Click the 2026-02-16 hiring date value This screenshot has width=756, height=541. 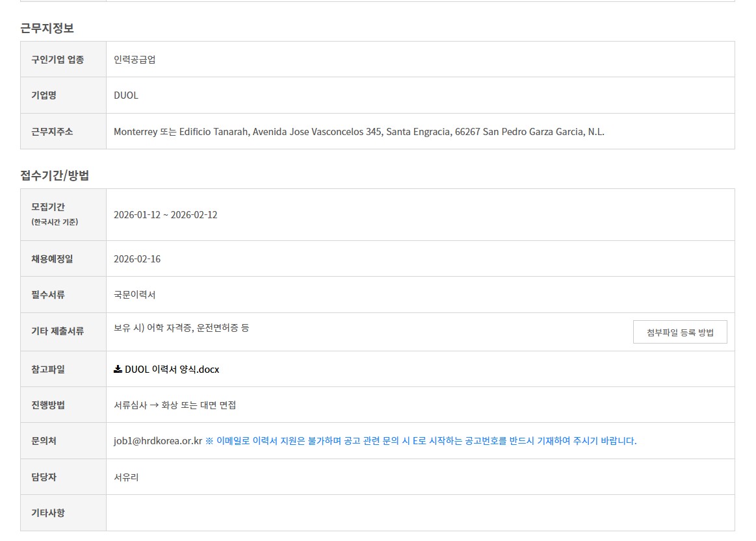click(x=137, y=259)
